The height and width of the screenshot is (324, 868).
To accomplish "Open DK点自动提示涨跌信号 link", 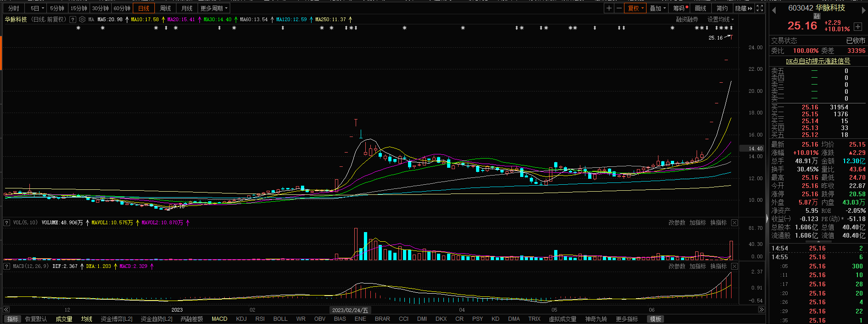I will [818, 61].
